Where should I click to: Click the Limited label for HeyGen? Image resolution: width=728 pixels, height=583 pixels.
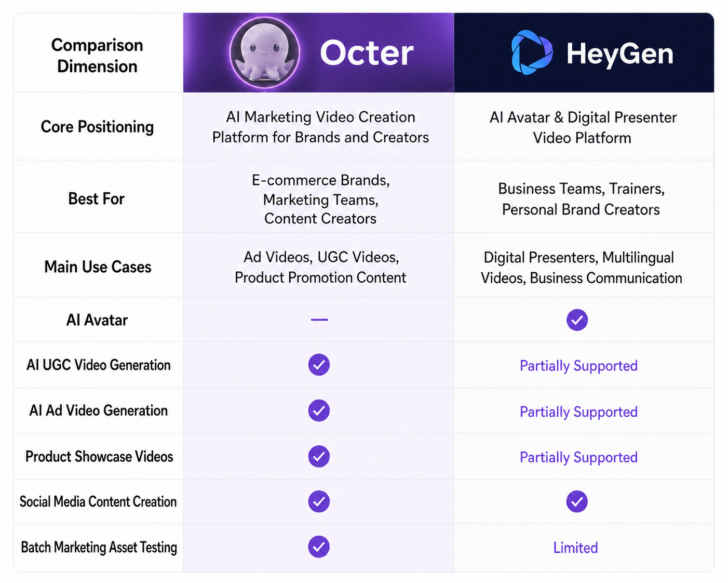(x=575, y=548)
